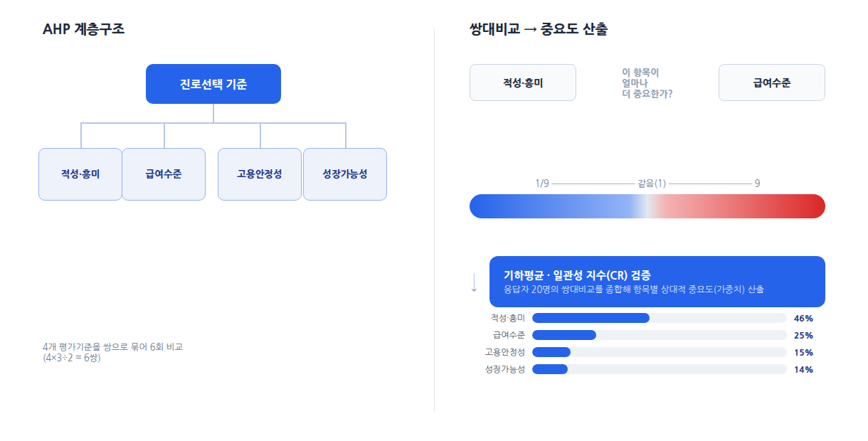
Task: Click the 급여수준 25% weight bar
Action: click(x=660, y=335)
